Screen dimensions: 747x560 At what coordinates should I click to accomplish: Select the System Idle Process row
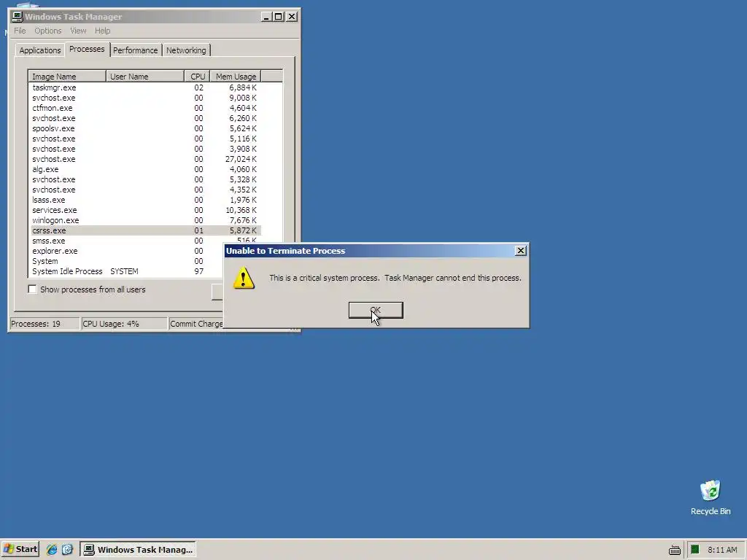click(127, 271)
